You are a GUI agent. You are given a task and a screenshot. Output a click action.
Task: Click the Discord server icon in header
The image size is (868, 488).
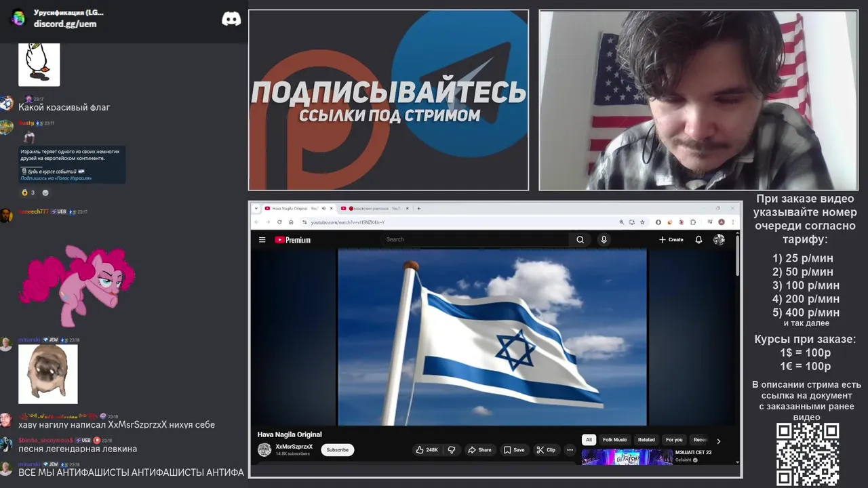pos(18,18)
